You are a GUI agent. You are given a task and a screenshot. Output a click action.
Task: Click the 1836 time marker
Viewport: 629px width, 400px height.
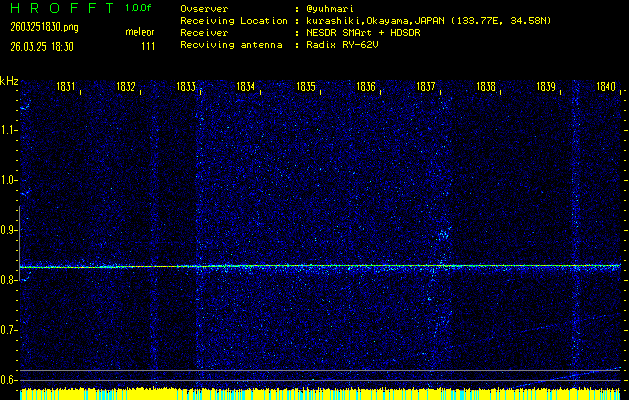click(366, 86)
